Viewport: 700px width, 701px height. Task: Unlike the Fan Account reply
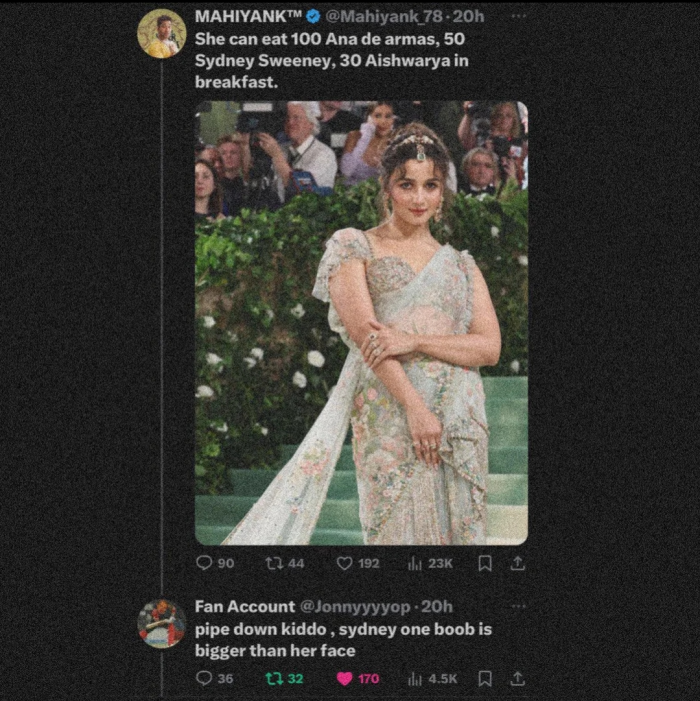click(x=345, y=678)
